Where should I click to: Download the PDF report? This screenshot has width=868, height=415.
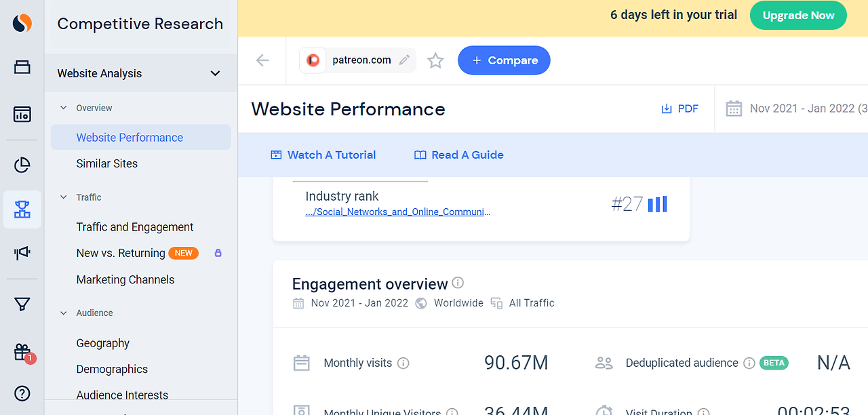679,108
